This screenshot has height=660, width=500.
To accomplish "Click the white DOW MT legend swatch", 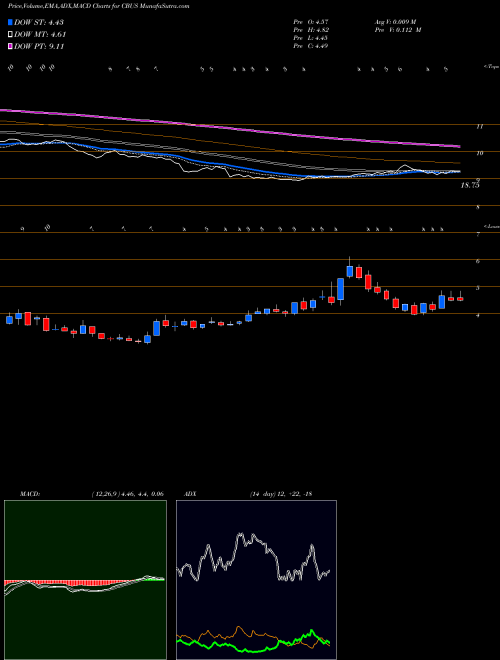I will pyautogui.click(x=10, y=35).
